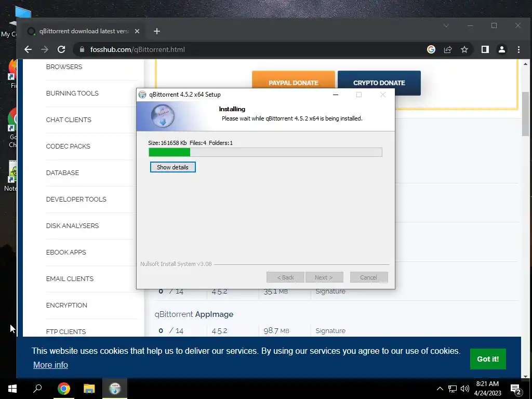
Task: Click Cancel in qBittorrent setup
Action: 369,277
